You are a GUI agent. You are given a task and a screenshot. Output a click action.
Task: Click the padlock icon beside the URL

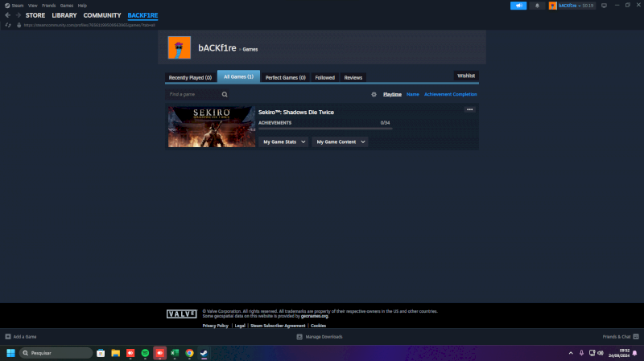pos(19,25)
